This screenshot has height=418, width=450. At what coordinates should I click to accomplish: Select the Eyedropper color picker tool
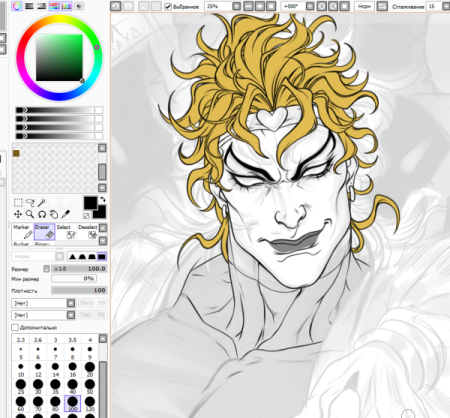pos(66,214)
